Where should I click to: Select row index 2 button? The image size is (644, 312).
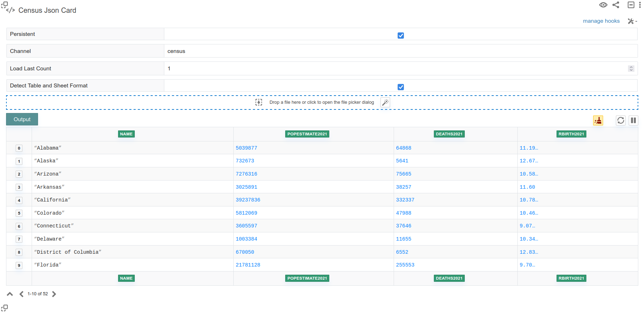coord(19,174)
